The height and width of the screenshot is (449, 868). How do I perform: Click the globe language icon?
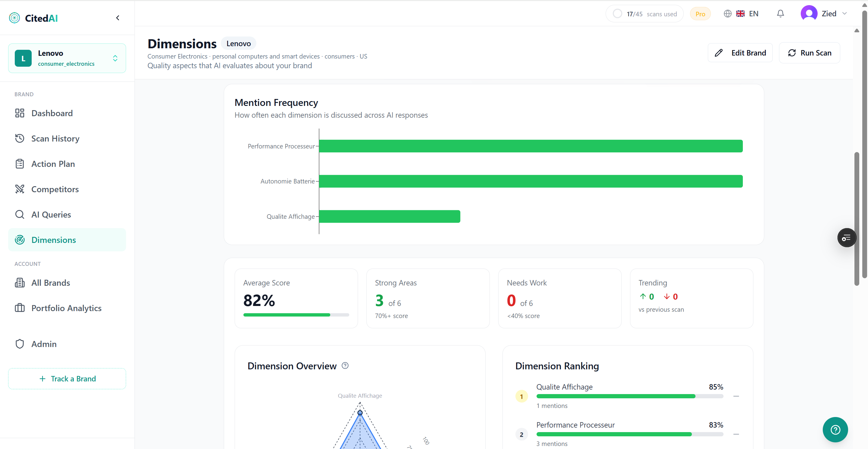tap(727, 14)
